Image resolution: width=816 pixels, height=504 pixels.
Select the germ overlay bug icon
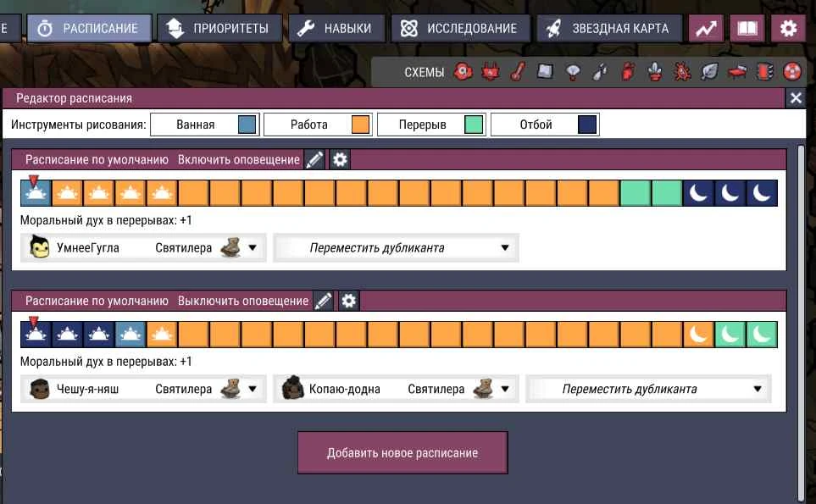(x=682, y=72)
